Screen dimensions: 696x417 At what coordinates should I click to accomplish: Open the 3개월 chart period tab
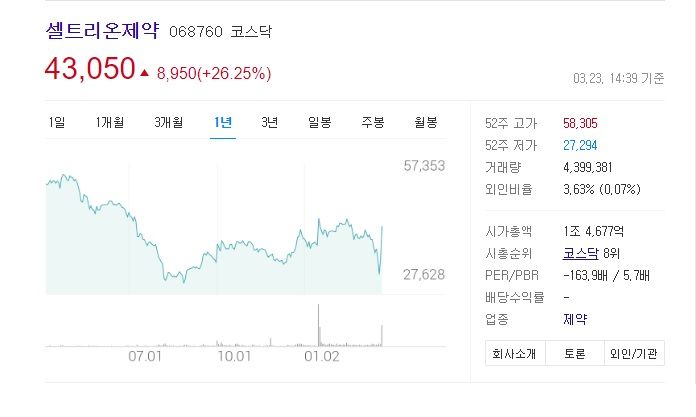[x=169, y=122]
